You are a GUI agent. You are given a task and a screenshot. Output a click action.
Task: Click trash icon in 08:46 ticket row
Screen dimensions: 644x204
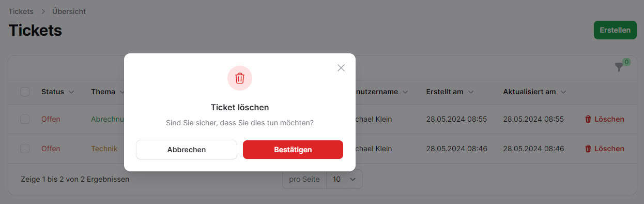point(588,149)
